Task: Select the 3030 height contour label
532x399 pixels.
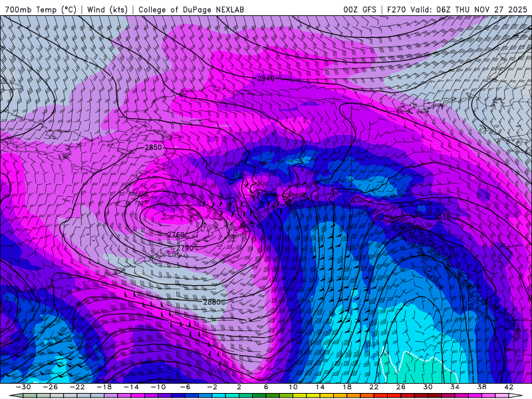Action: coord(442,217)
